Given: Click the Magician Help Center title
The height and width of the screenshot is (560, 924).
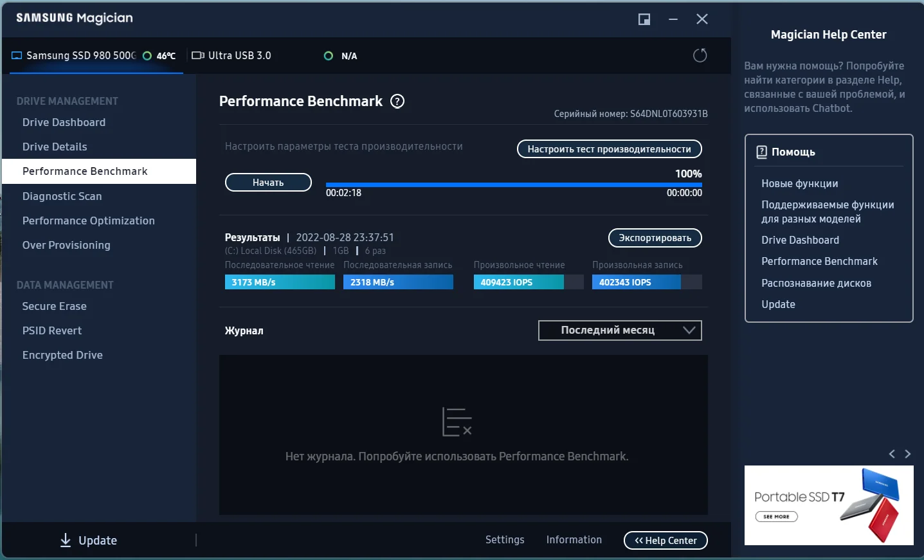Looking at the screenshot, I should point(828,35).
